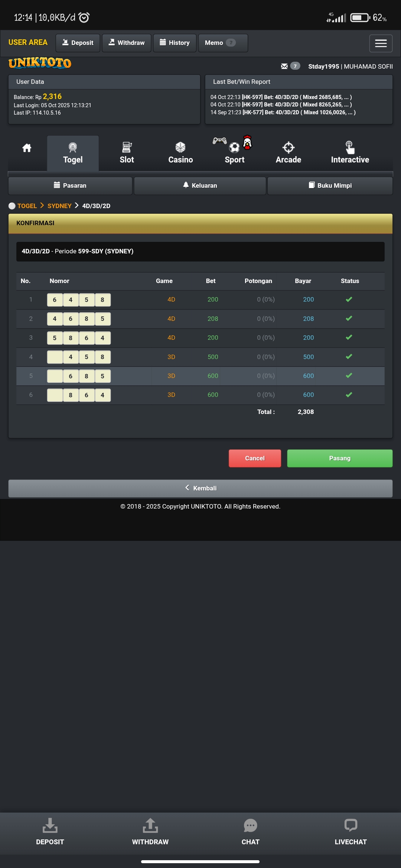Open the Keluaran results tab
401x868 pixels.
(x=200, y=185)
